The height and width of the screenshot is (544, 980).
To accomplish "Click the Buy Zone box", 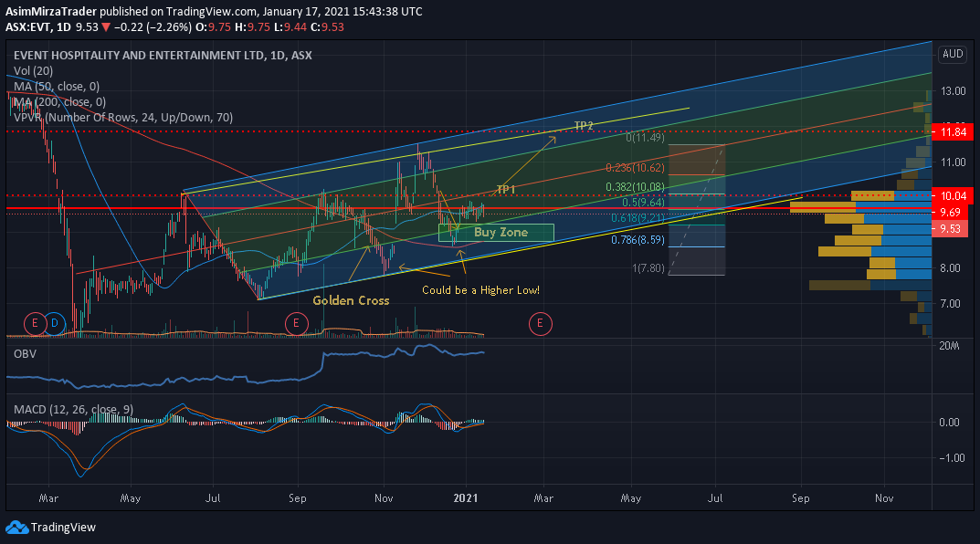I will point(496,233).
